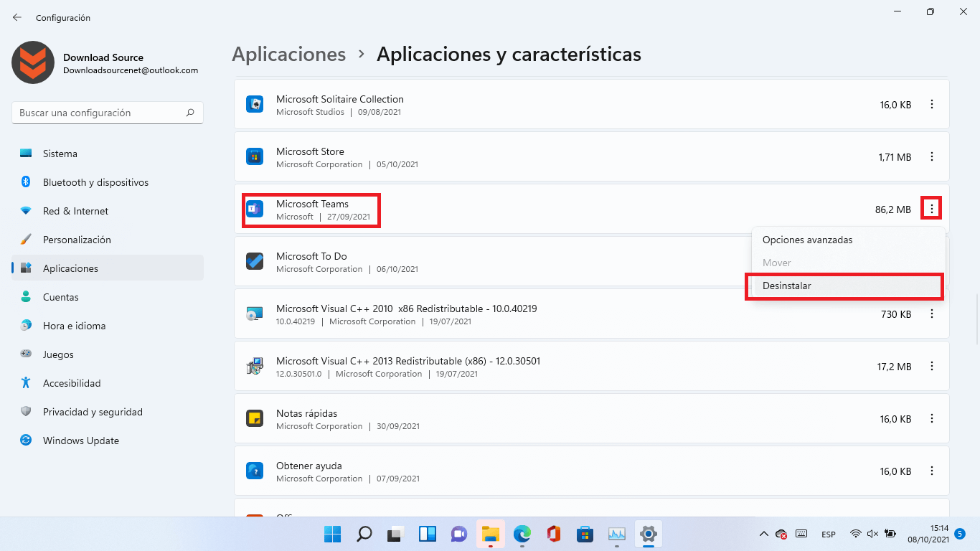Click the Buscar una configuración search field
Viewport: 980px width, 551px height.
[x=108, y=113]
